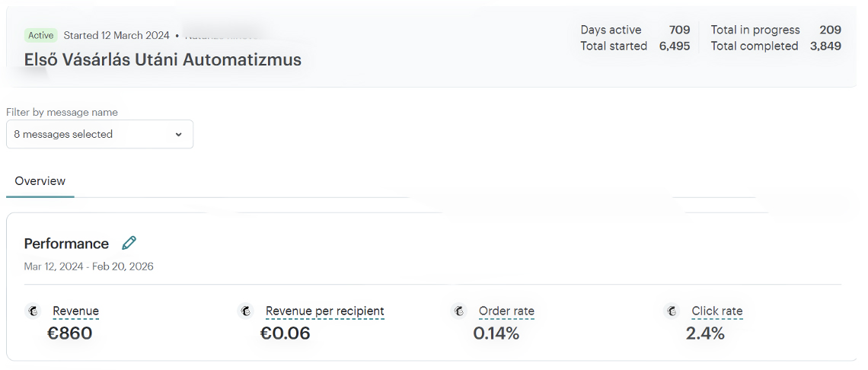This screenshot has width=868, height=370.
Task: Click the chevron in the messages selected box
Action: coord(178,135)
